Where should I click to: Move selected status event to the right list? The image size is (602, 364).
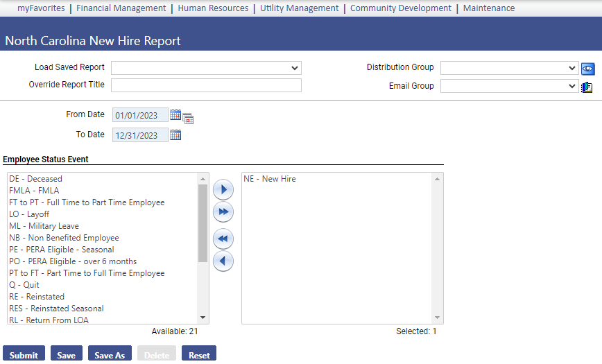(x=223, y=190)
